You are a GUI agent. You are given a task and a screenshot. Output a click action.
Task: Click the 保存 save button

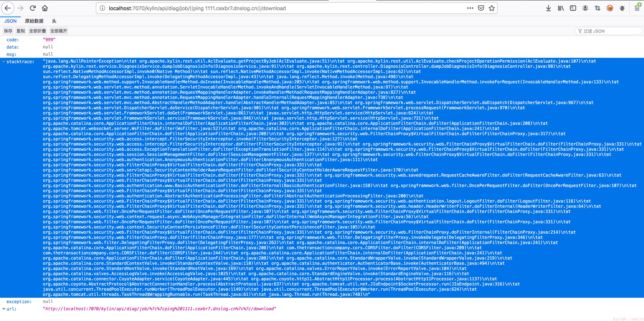[x=8, y=31]
